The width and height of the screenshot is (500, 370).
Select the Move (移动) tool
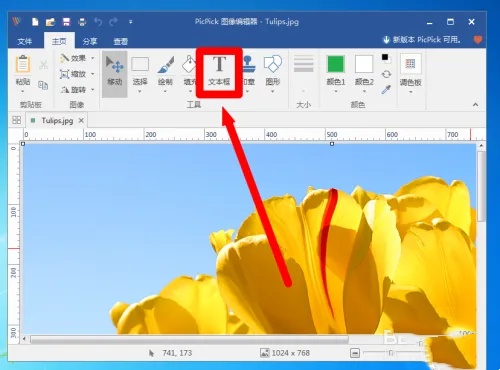tap(115, 72)
